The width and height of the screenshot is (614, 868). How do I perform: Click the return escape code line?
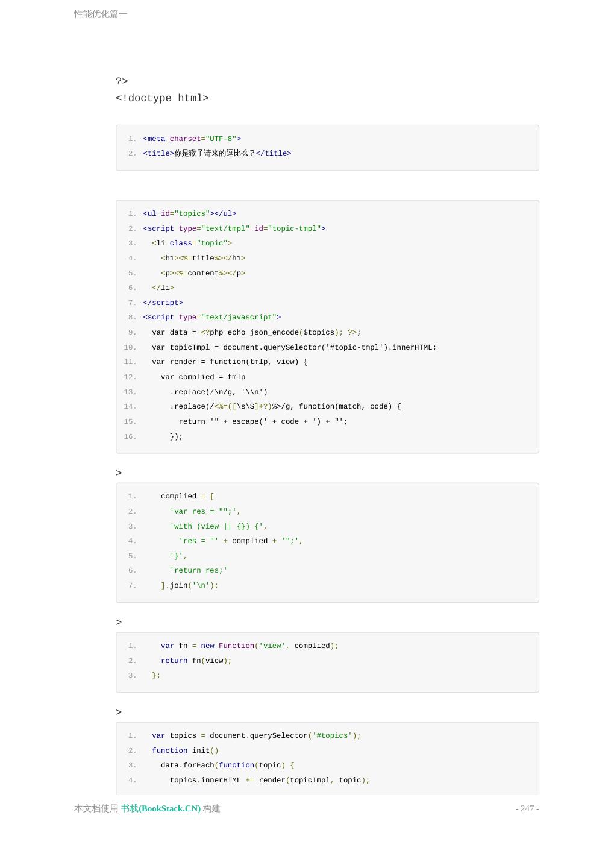[x=263, y=421]
